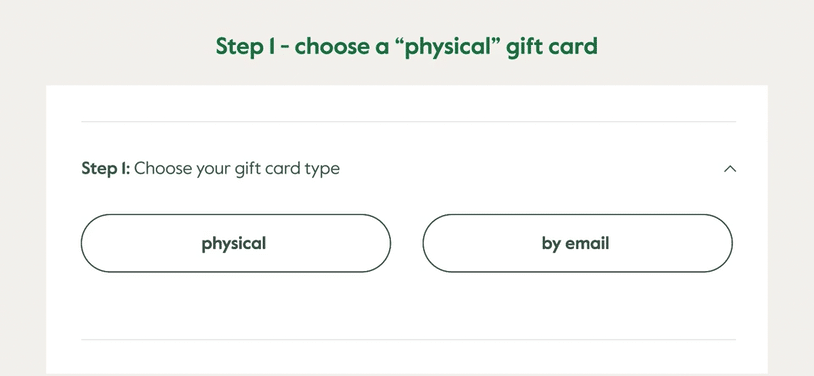Click the right rounded edge of the by email button
The width and height of the screenshot is (814, 376).
click(x=724, y=243)
